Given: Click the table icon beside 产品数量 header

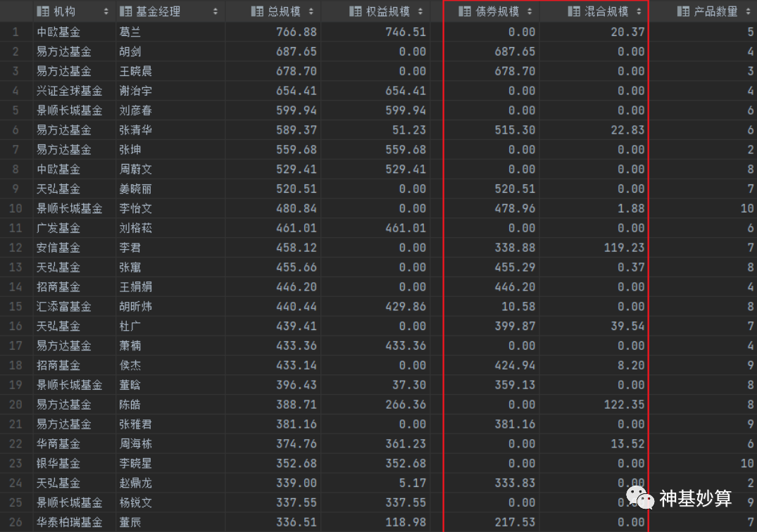Looking at the screenshot, I should (683, 11).
